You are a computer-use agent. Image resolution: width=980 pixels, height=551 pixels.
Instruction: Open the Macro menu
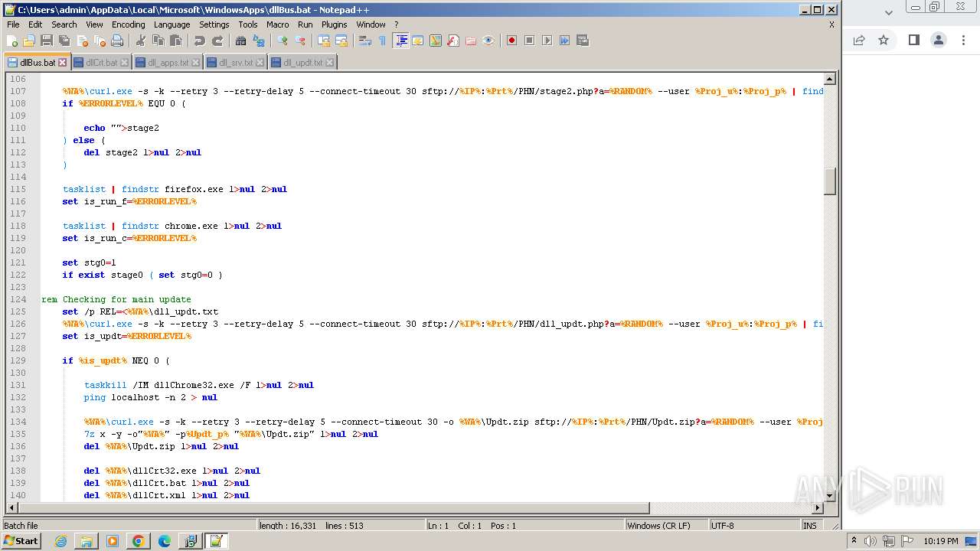tap(278, 24)
